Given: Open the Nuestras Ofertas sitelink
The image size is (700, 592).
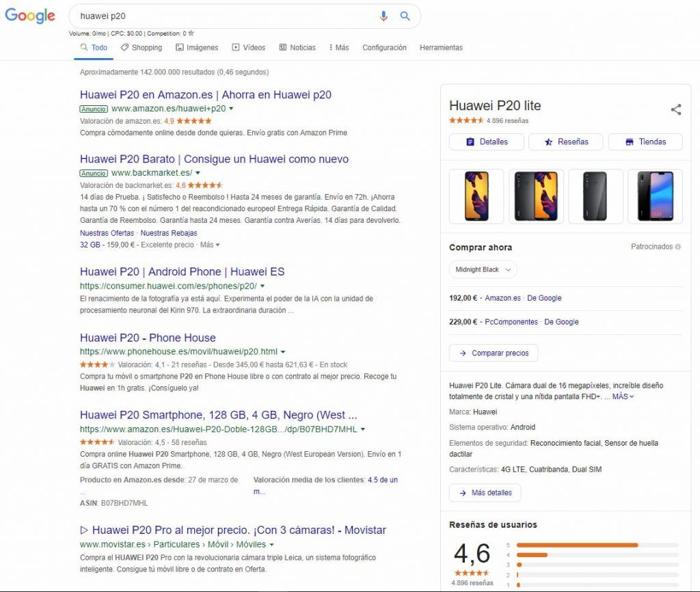Looking at the screenshot, I should [x=107, y=233].
